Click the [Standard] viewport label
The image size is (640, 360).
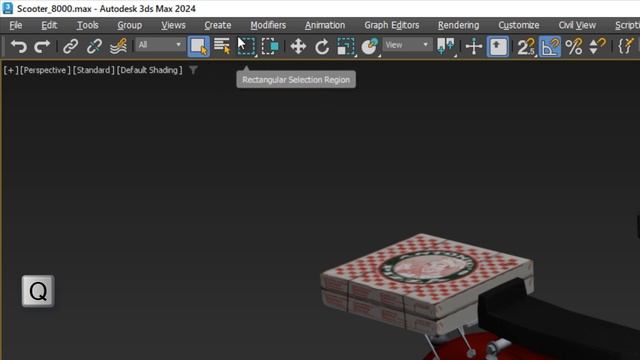pyautogui.click(x=93, y=70)
